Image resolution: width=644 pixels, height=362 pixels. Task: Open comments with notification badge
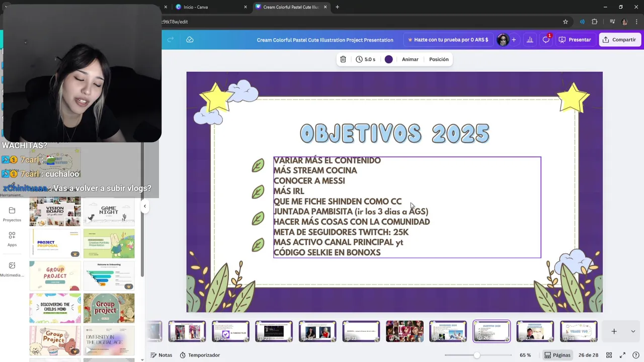(x=546, y=40)
